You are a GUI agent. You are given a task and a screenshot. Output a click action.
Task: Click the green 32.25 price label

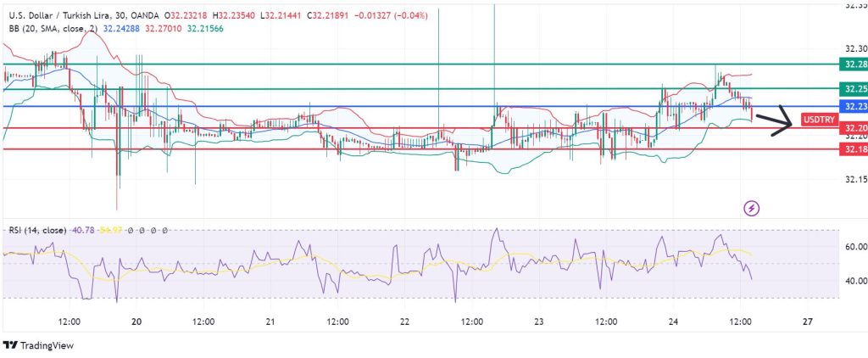click(x=854, y=89)
